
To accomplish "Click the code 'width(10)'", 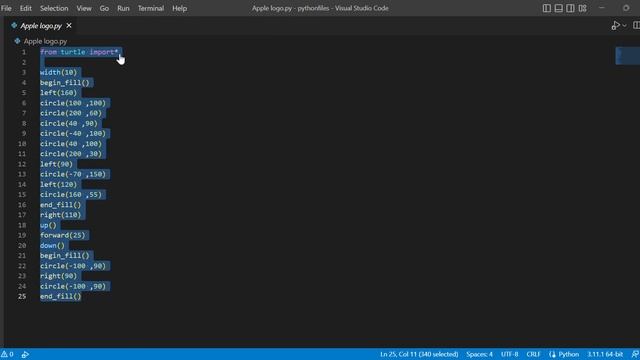I will pyautogui.click(x=58, y=72).
